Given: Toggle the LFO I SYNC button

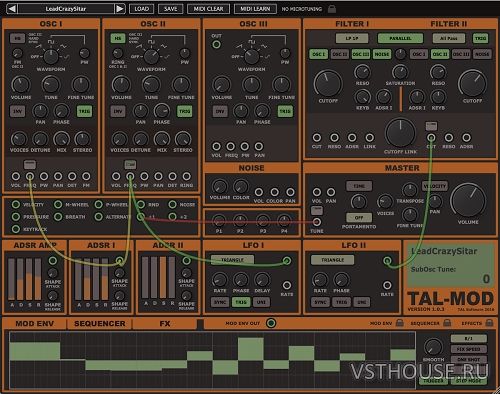Looking at the screenshot, I should click(x=220, y=302).
